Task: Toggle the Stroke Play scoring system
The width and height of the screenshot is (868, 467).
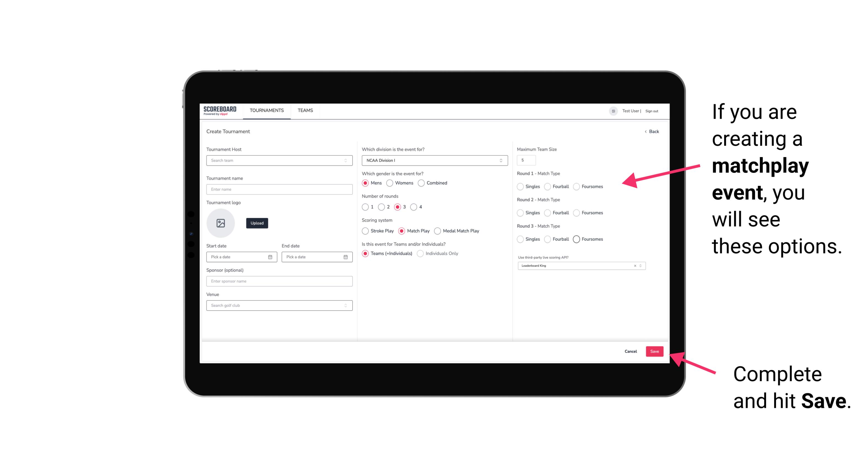Action: [364, 231]
